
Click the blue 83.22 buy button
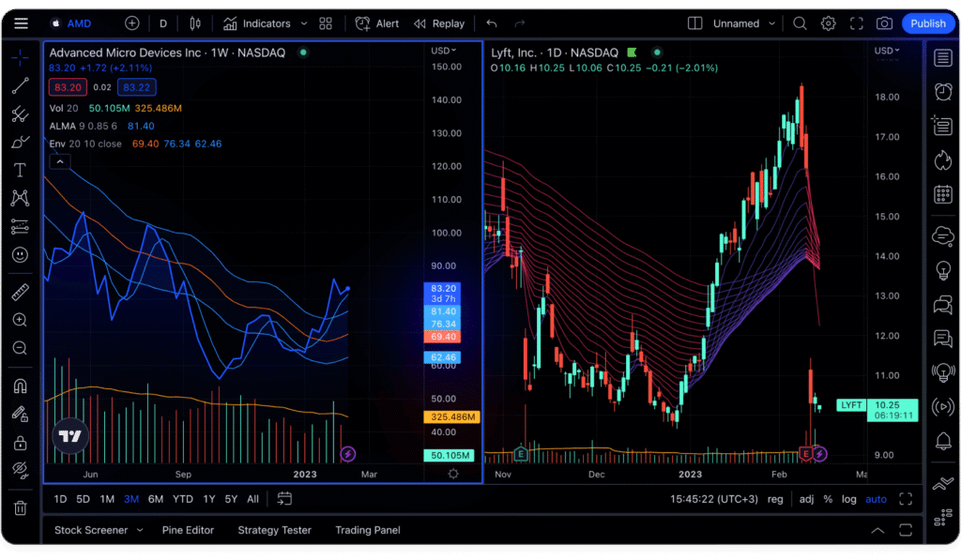click(136, 87)
